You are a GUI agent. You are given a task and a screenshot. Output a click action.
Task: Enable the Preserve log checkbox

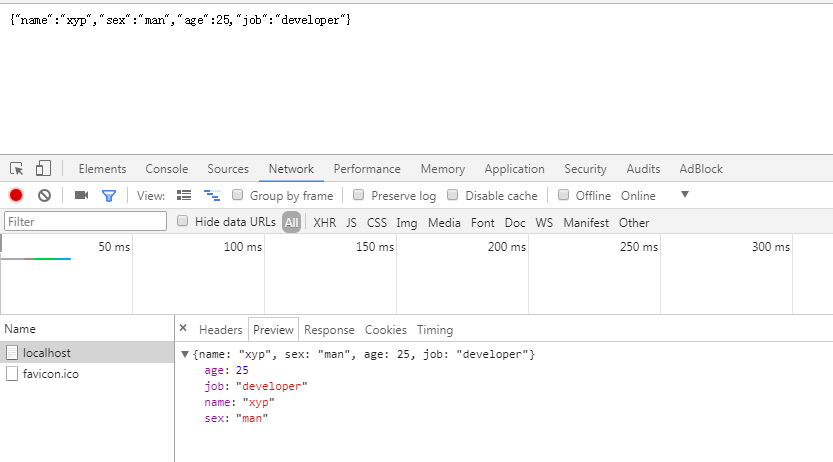(359, 195)
